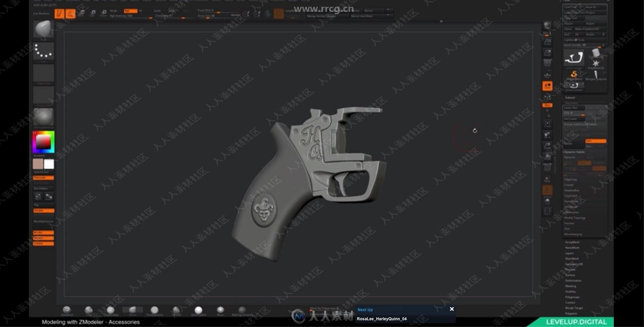Image resolution: width=644 pixels, height=327 pixels.
Task: Pick a color in the color picker
Action: pos(43,142)
